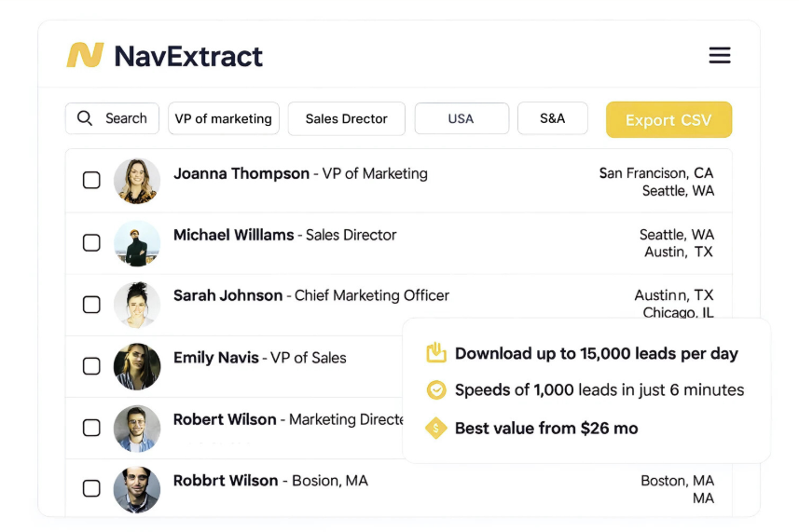Image resolution: width=799 pixels, height=532 pixels.
Task: Select the S&A filter chip
Action: [552, 118]
